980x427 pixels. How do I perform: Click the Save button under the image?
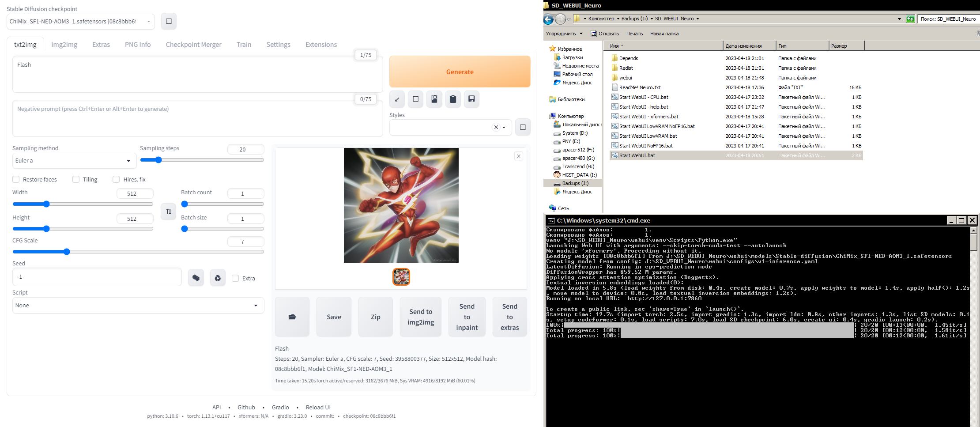tap(334, 317)
